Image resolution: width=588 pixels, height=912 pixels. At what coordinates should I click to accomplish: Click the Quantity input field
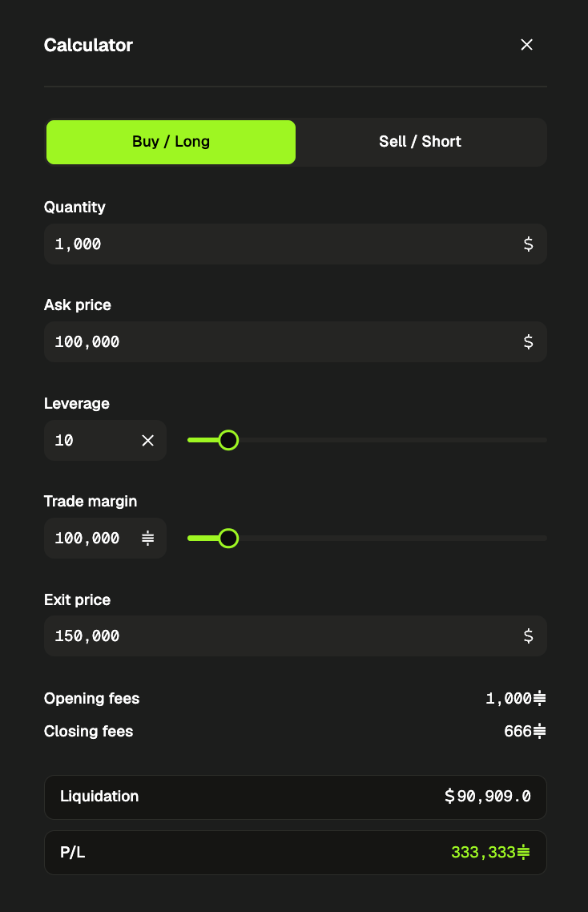point(296,244)
